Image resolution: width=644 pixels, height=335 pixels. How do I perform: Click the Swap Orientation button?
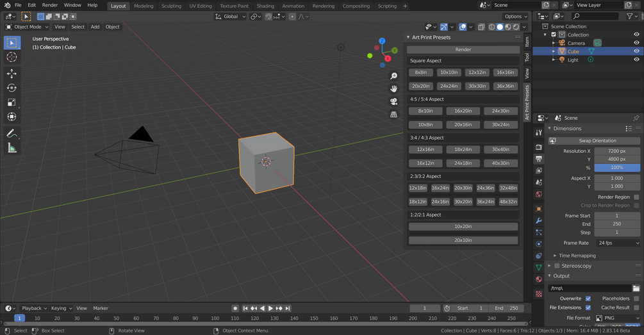[594, 141]
